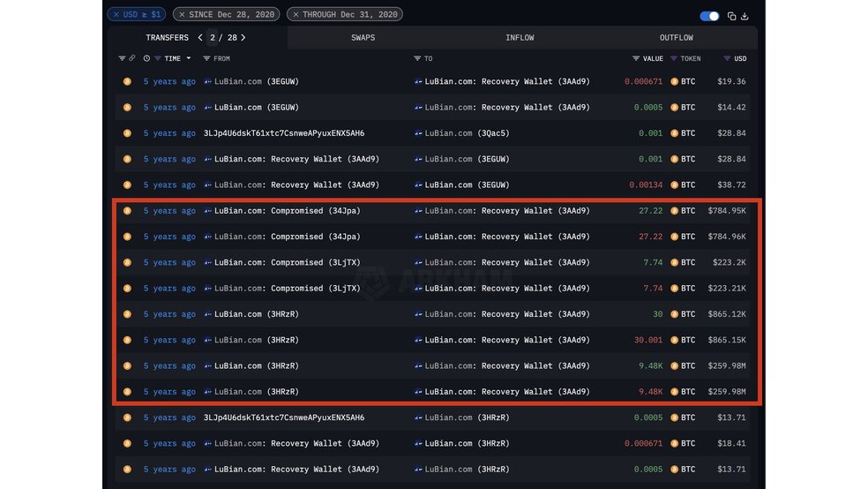This screenshot has height=489, width=868.
Task: Open Recovery Wallet (3AAd9) sender in the $38.72 row
Action: [x=296, y=185]
